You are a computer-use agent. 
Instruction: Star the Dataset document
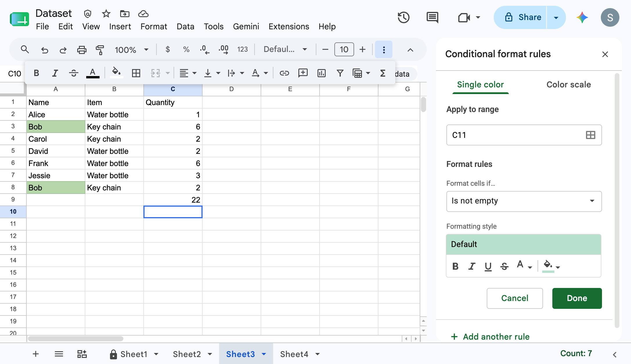(x=106, y=14)
